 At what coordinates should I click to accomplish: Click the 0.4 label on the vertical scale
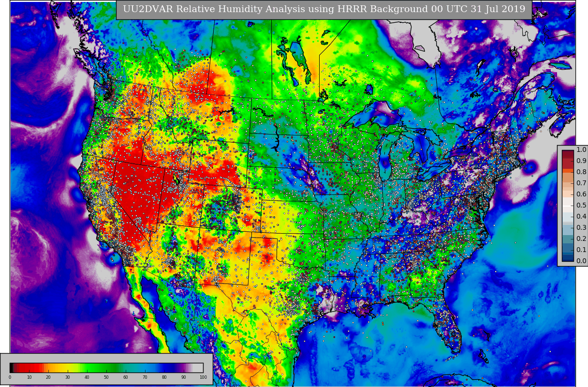[x=581, y=216]
